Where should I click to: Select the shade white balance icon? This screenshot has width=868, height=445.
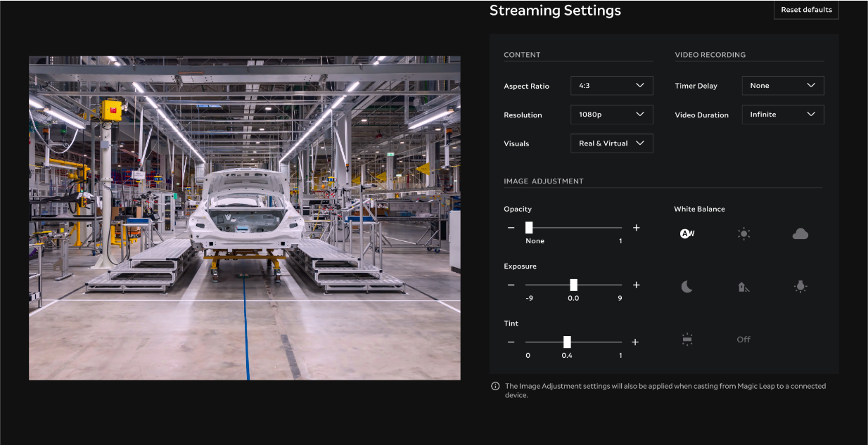pos(743,286)
